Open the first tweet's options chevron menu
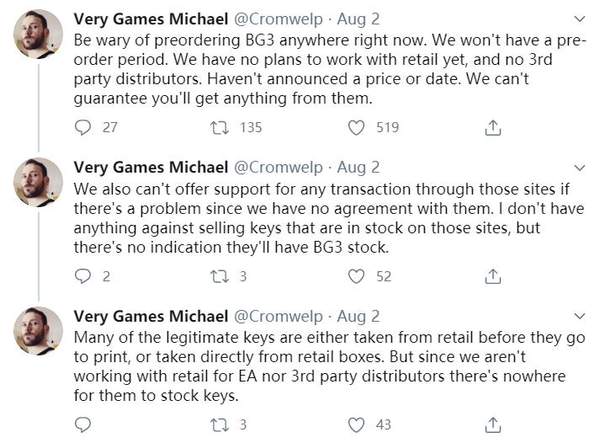The height and width of the screenshot is (443, 600). pyautogui.click(x=580, y=18)
